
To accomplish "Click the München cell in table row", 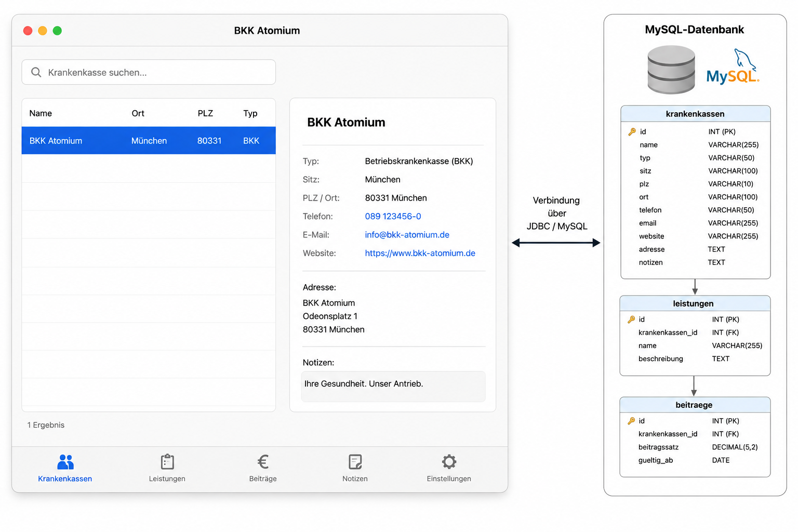I will coord(149,141).
